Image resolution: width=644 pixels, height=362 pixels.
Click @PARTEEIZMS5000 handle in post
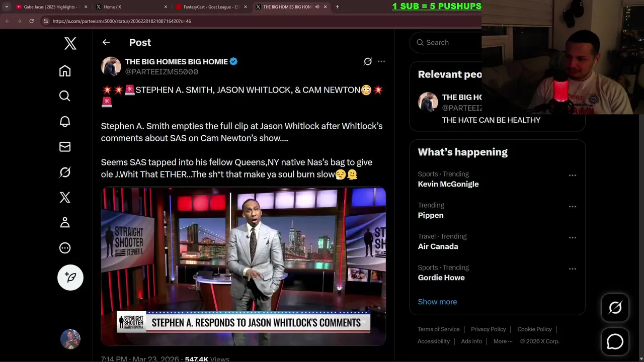(x=162, y=72)
